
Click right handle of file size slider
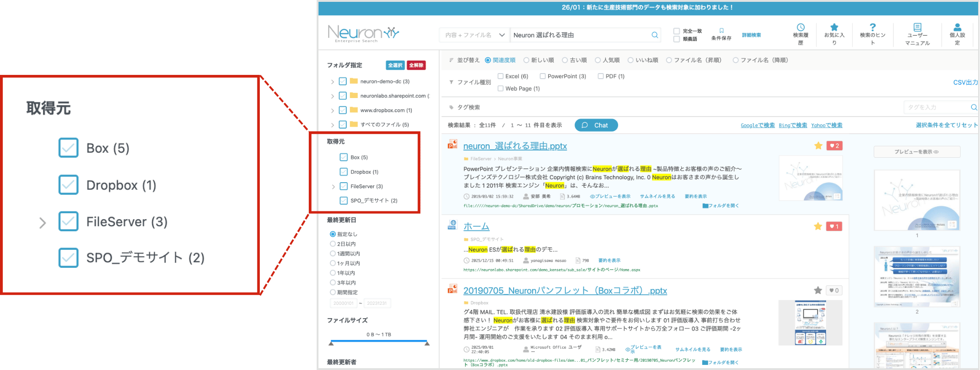[x=427, y=343]
